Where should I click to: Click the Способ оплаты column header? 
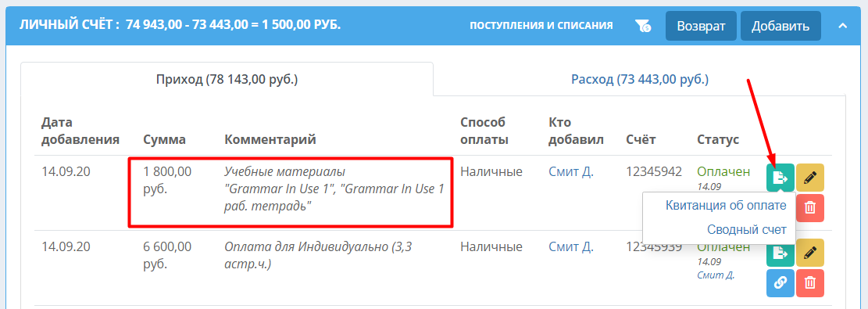(484, 131)
